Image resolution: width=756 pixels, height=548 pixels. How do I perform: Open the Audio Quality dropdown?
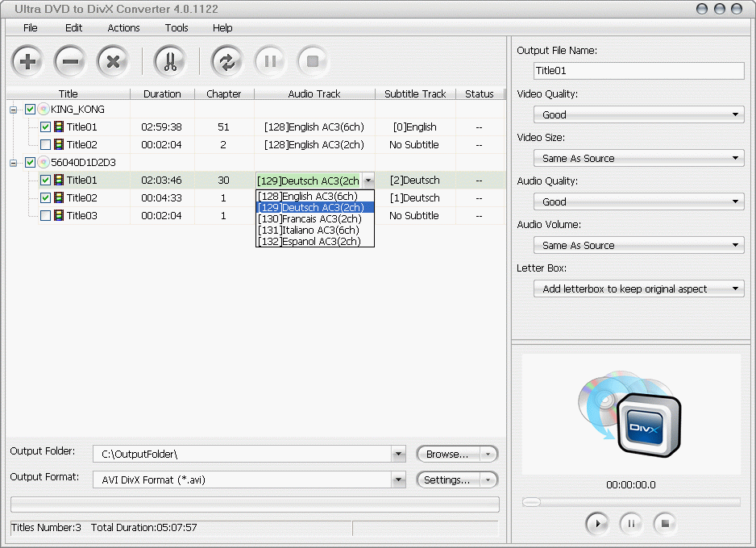point(638,201)
